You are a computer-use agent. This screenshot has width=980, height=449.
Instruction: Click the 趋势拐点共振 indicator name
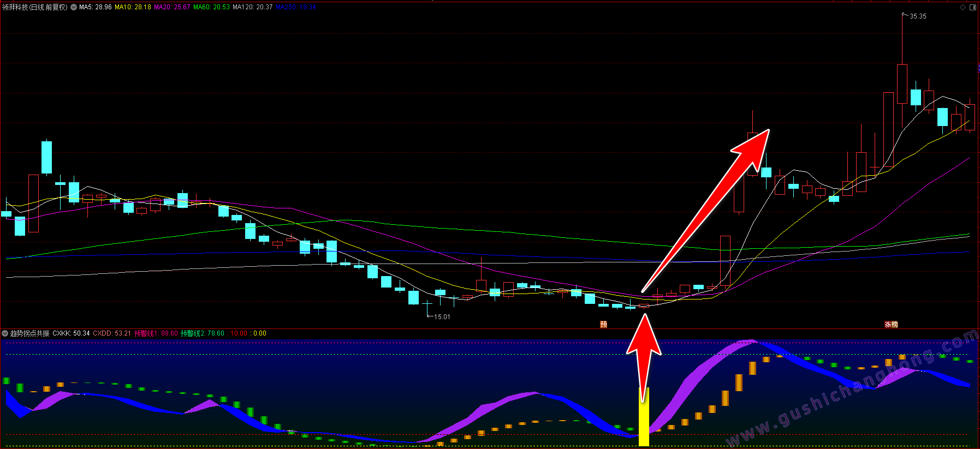[29, 333]
